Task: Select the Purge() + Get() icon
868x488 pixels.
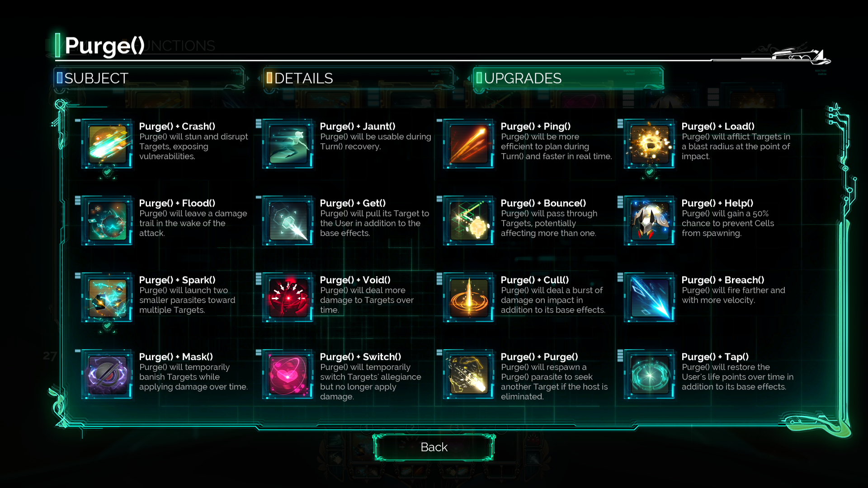Action: [x=288, y=221]
